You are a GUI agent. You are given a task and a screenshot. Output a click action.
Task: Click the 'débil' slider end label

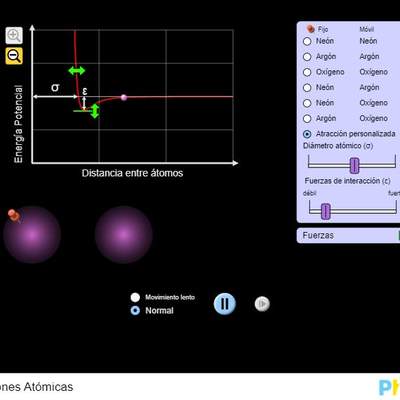[x=309, y=193]
